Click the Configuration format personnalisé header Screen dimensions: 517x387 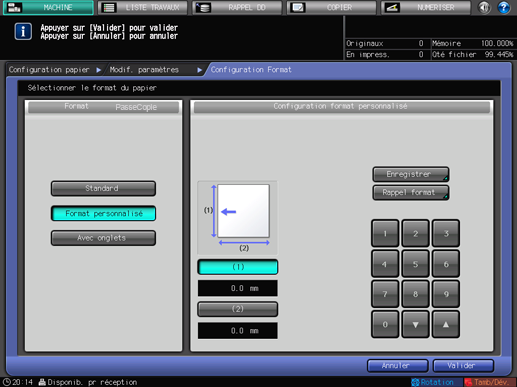tap(342, 107)
